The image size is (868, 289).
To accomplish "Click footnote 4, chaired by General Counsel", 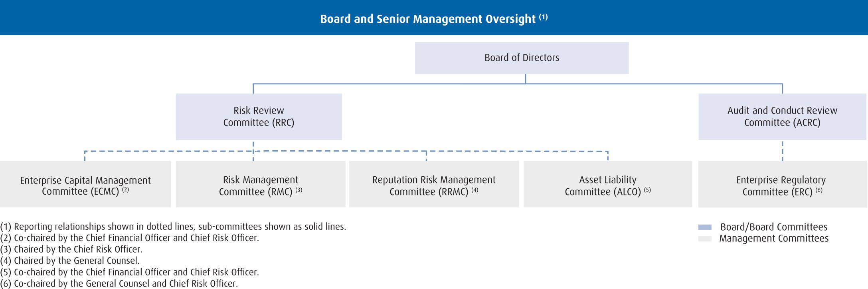I will (70, 261).
